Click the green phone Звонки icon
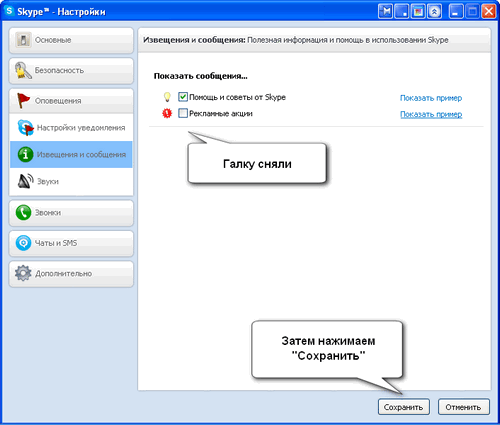The width and height of the screenshot is (500, 425). (23, 212)
